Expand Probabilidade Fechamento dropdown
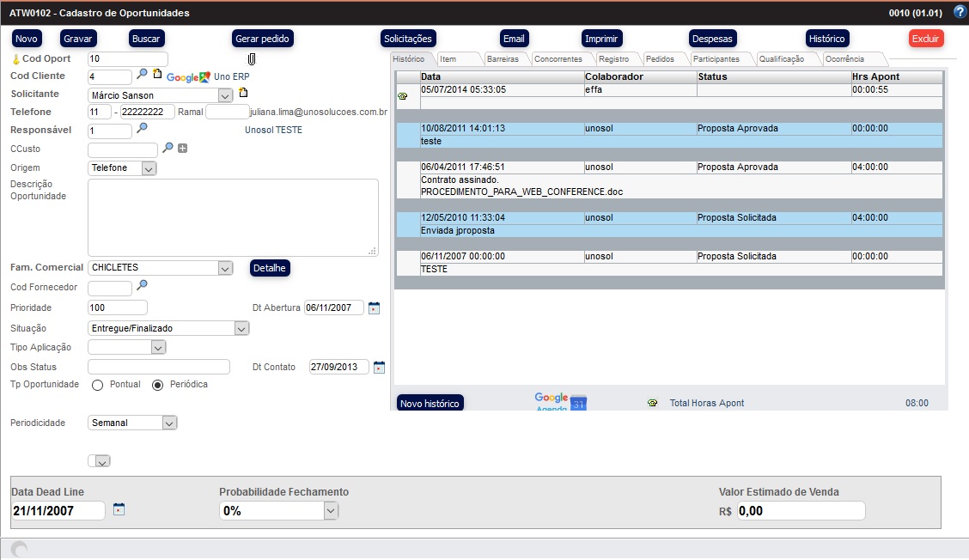969x560 pixels. [x=331, y=511]
